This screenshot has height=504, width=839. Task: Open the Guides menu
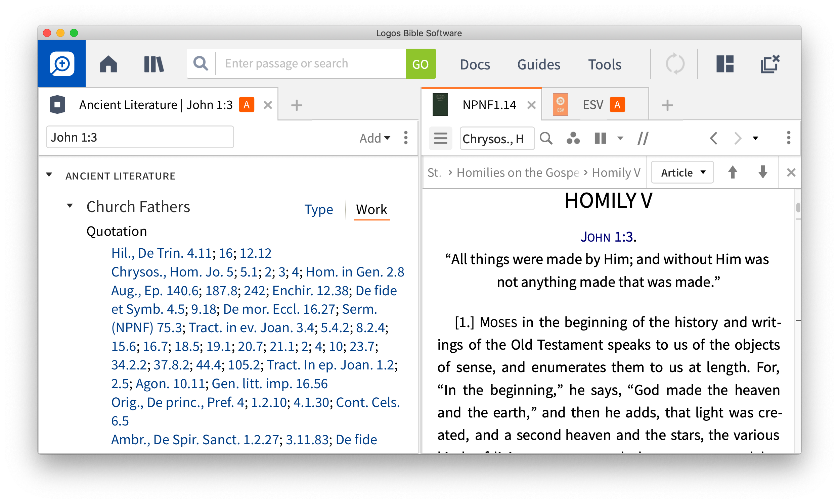coord(538,64)
